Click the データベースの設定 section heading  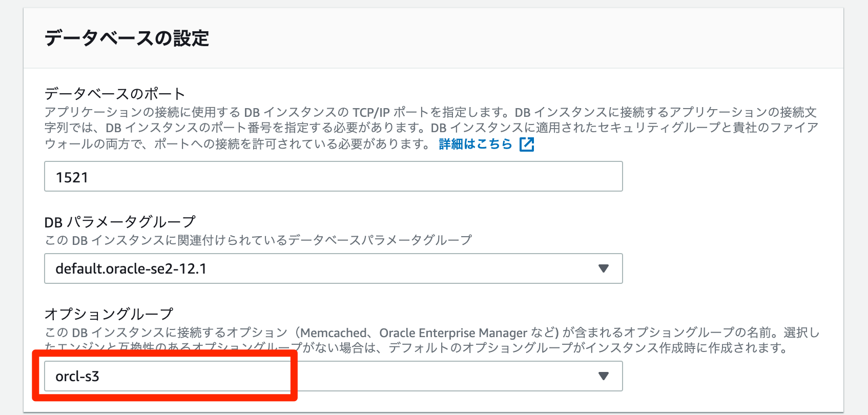127,38
